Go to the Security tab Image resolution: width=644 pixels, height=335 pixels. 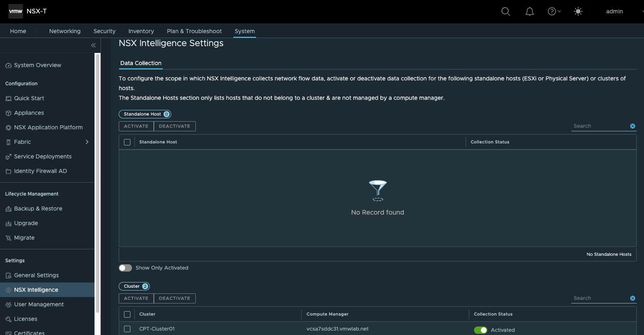105,31
